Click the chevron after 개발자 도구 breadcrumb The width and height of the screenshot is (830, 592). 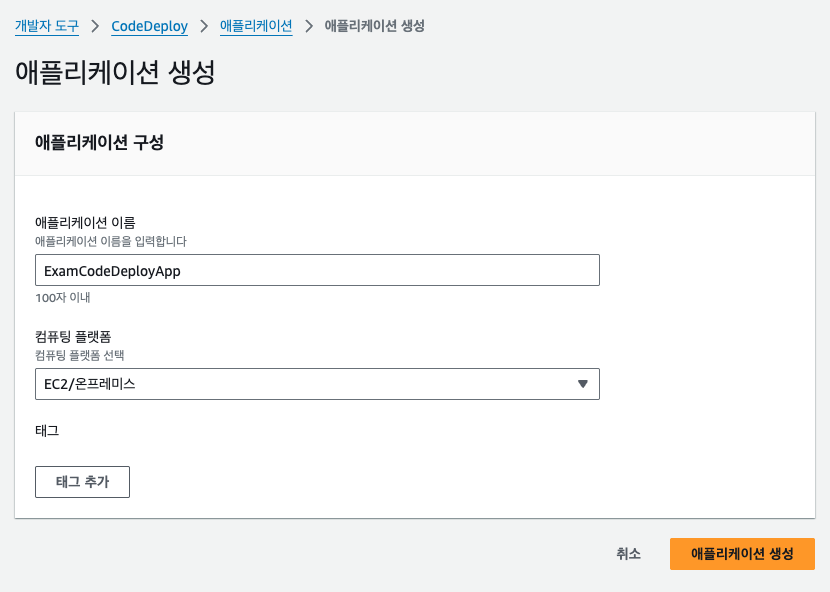click(95, 26)
